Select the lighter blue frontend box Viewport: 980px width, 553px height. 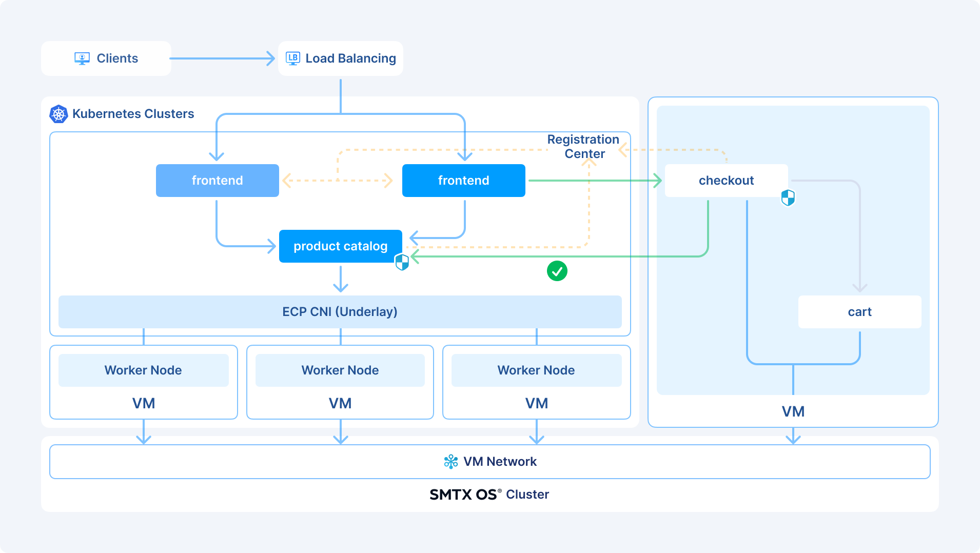pos(217,181)
